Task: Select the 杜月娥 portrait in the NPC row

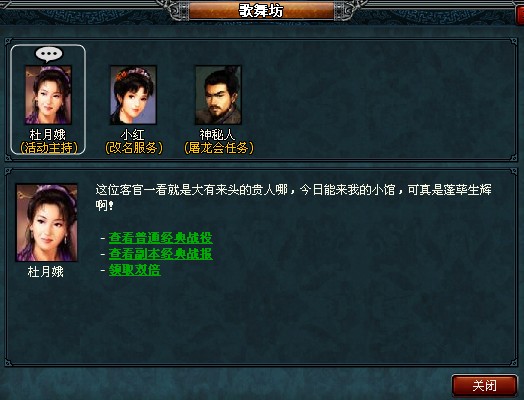Action: 48,95
